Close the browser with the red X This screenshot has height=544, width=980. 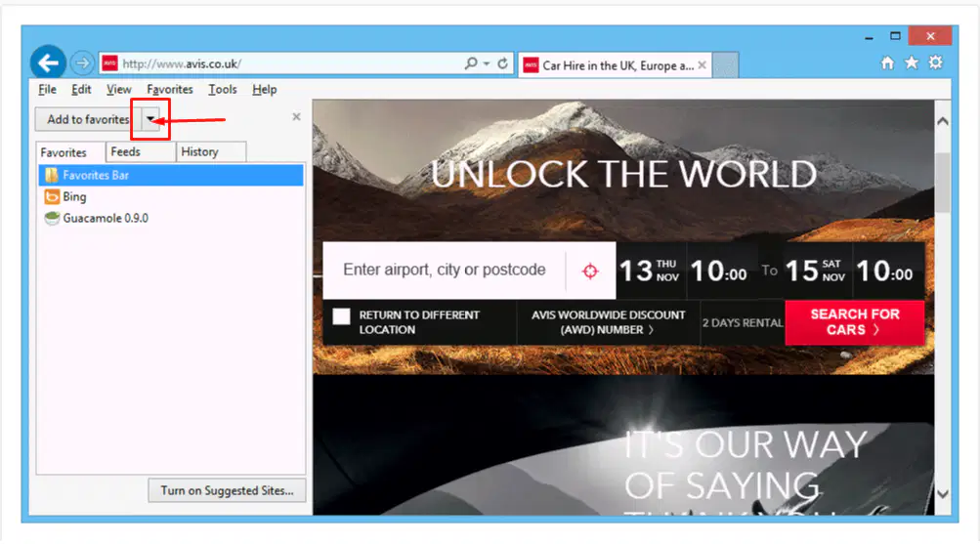[x=930, y=36]
